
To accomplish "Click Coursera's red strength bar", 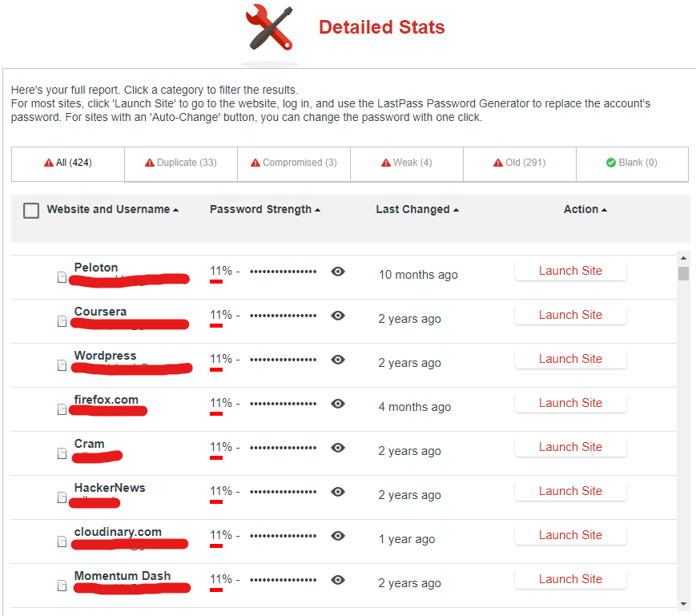I will 216,325.
